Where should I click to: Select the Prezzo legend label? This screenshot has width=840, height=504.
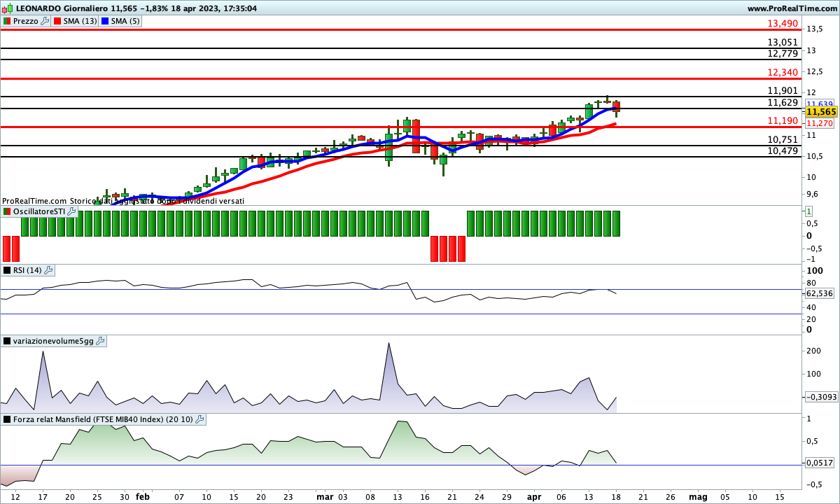pyautogui.click(x=26, y=21)
